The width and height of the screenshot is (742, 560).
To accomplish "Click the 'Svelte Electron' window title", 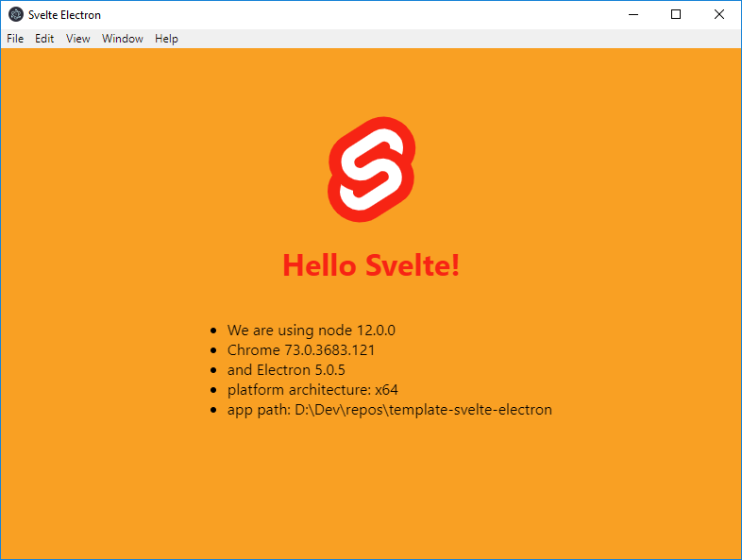I will tap(64, 15).
